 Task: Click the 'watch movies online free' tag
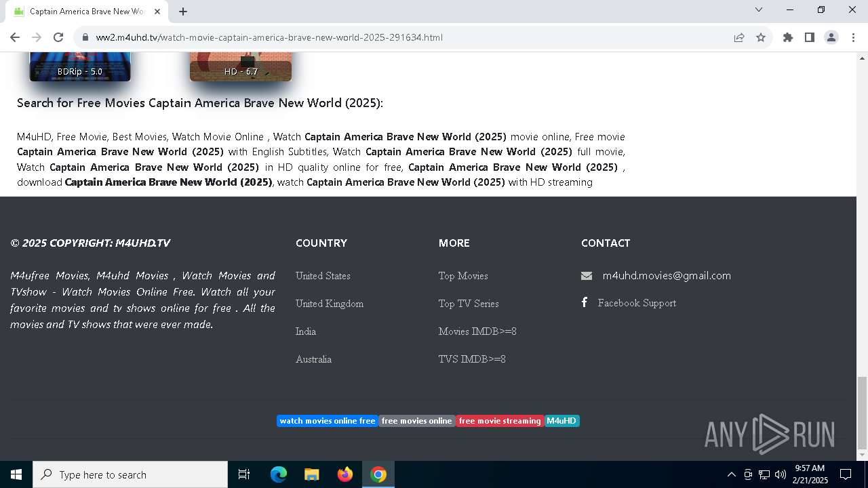tap(328, 421)
